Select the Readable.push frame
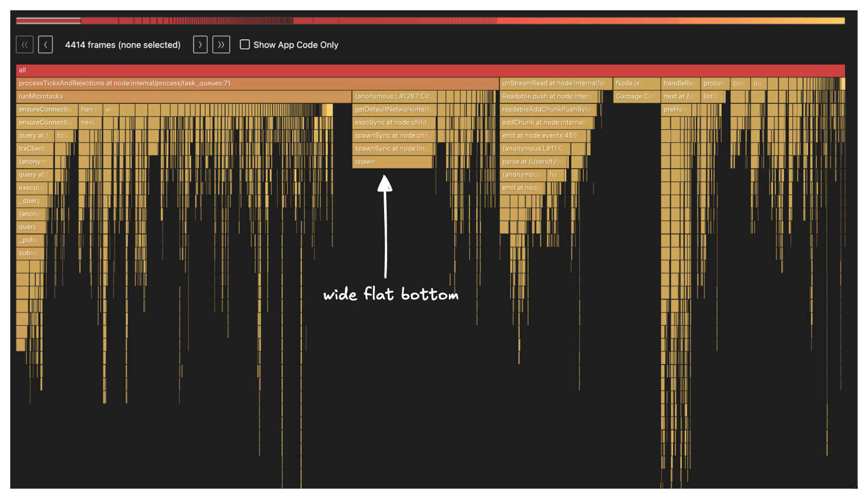Image resolution: width=868 pixels, height=499 pixels. click(x=549, y=96)
